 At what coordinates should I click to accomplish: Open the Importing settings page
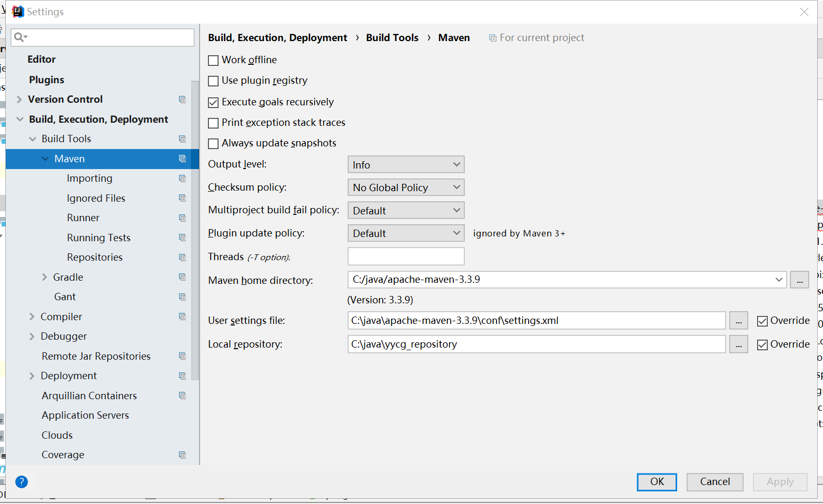90,179
